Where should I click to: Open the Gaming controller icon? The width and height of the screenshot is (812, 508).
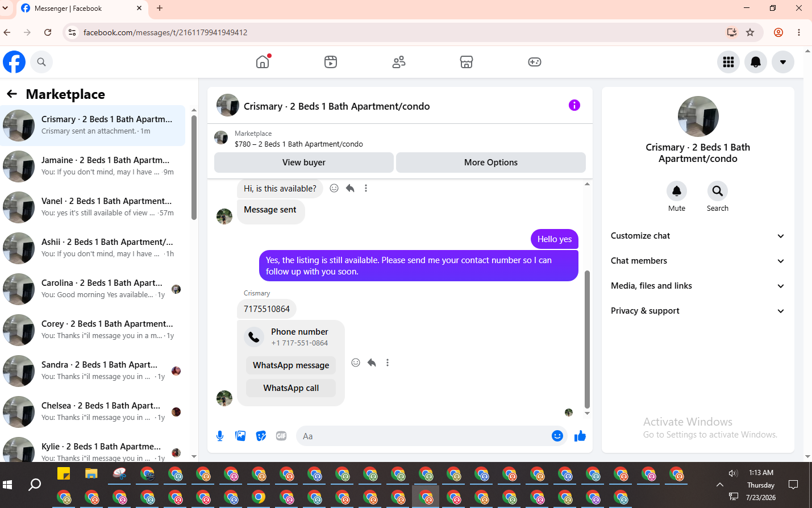[x=535, y=62]
